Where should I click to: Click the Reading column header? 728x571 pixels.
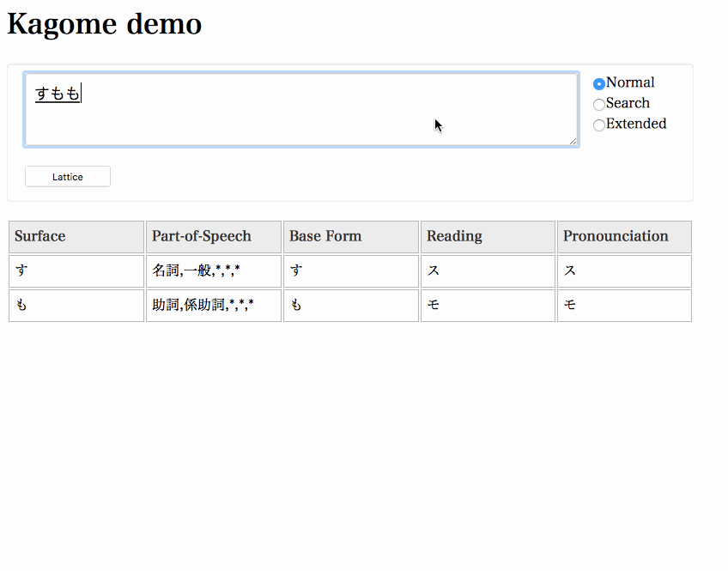[487, 236]
